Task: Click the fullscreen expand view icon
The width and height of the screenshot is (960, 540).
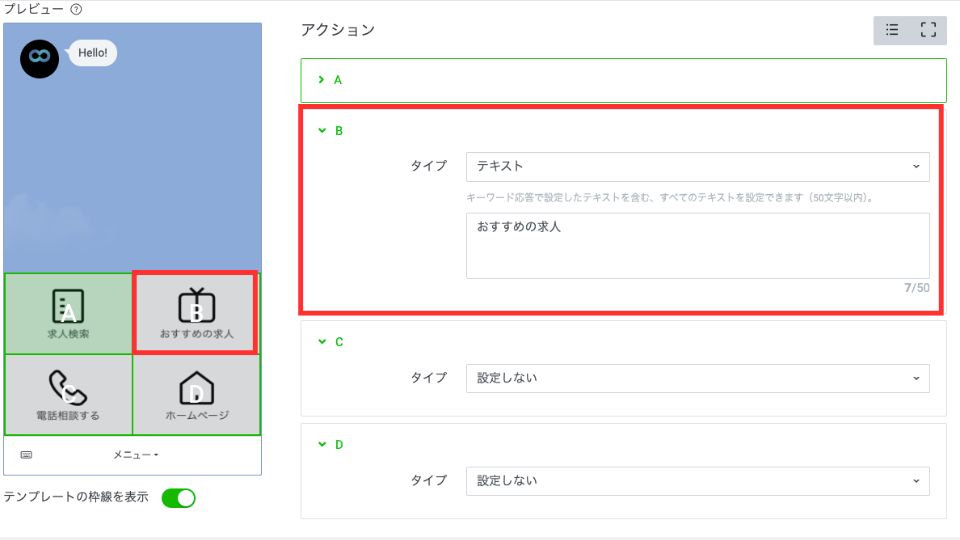Action: (927, 30)
